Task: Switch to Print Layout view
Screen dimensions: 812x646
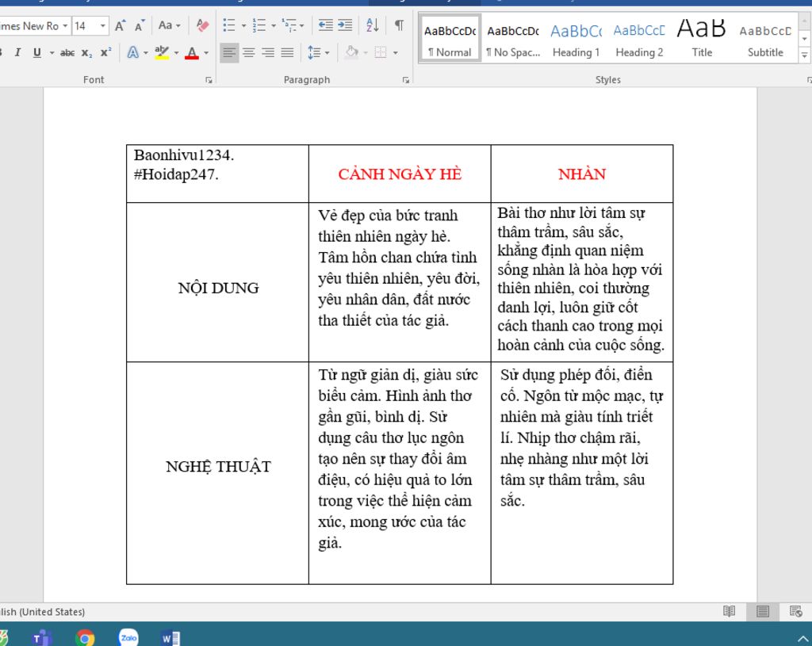Action: (x=763, y=611)
